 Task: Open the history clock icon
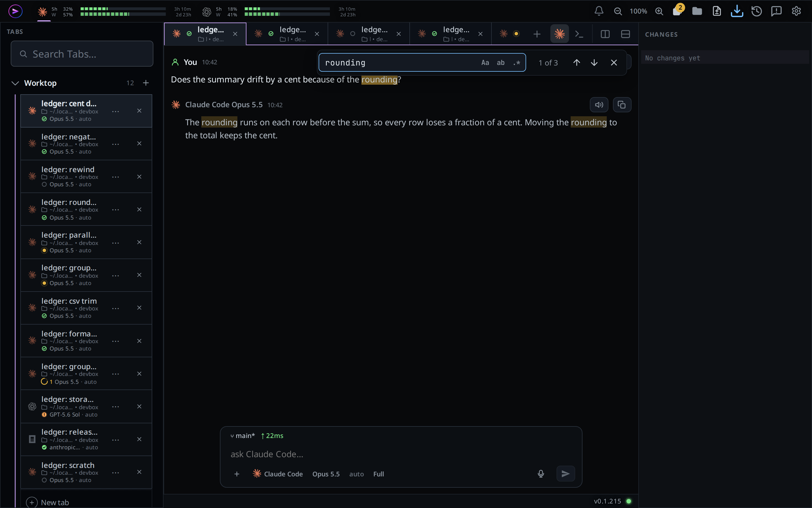757,11
